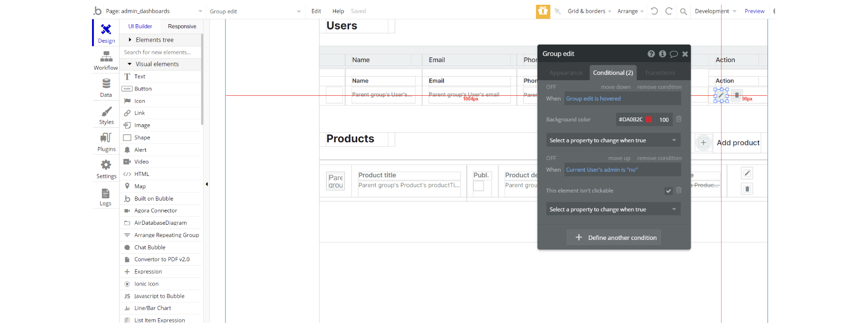Image resolution: width=868 pixels, height=331 pixels.
Task: Open the Data section icon
Action: [106, 87]
